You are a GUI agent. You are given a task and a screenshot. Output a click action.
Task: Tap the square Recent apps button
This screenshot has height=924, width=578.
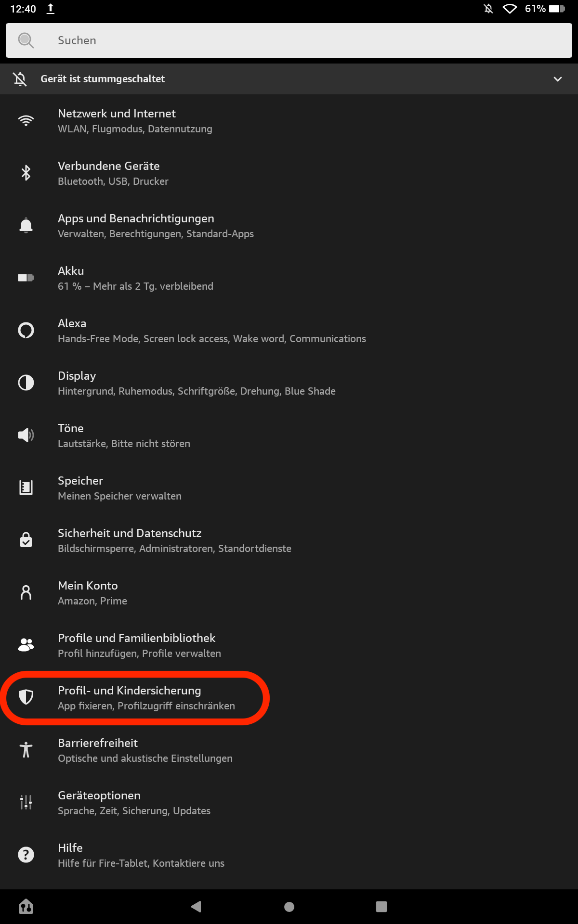coord(381,907)
